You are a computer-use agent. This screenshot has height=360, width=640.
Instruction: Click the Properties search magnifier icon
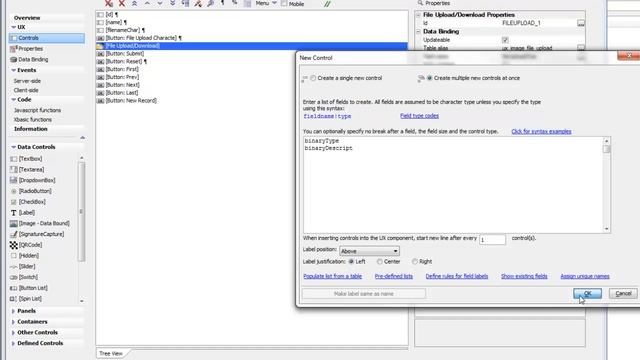pyautogui.click(x=420, y=3)
